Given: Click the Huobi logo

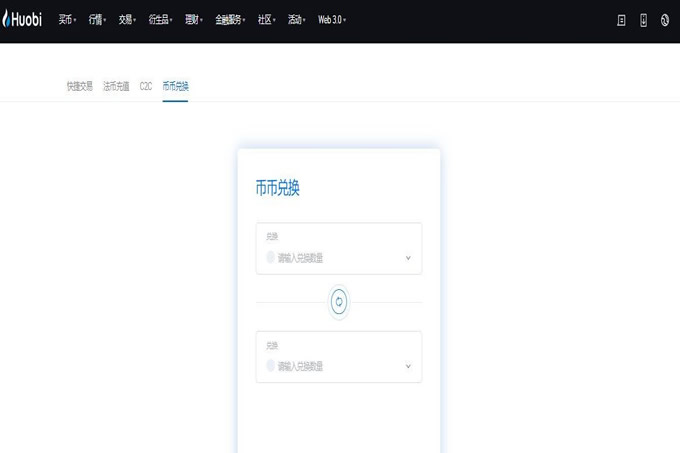Looking at the screenshot, I should (x=22, y=19).
